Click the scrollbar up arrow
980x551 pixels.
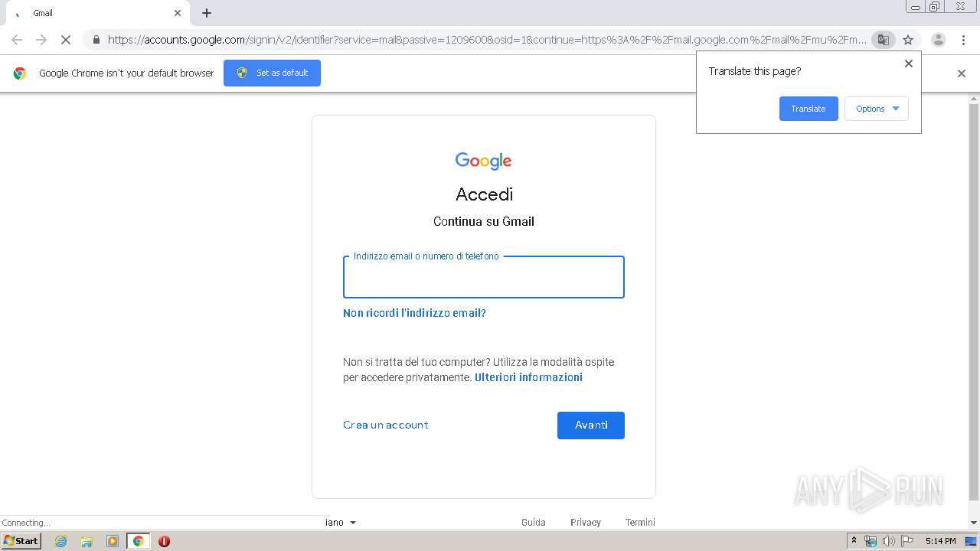click(x=974, y=99)
